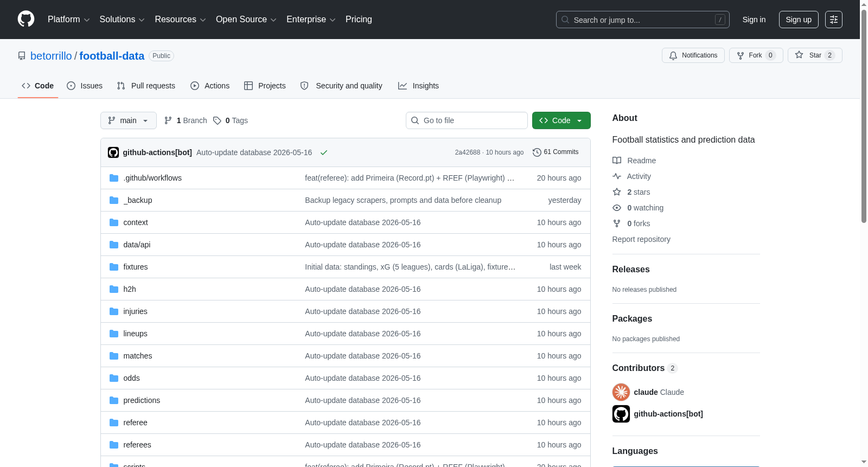Switch to the Pull requests tab

coord(146,86)
